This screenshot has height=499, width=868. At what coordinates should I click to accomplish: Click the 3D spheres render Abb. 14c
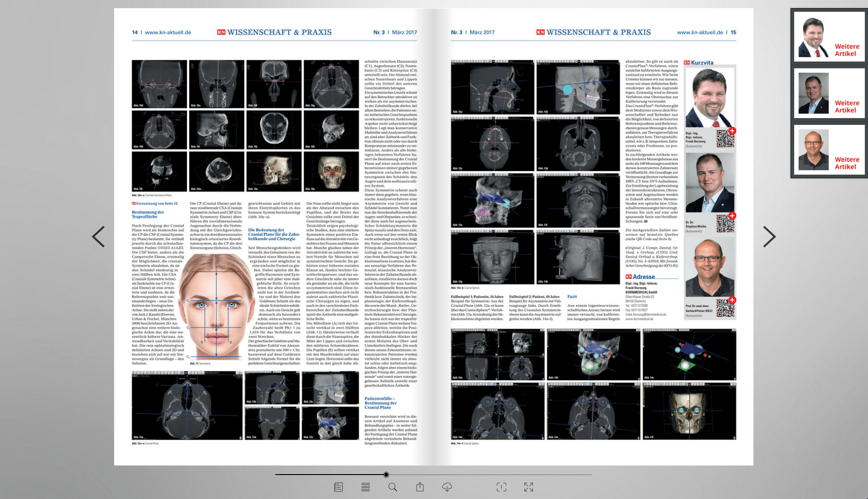689,355
